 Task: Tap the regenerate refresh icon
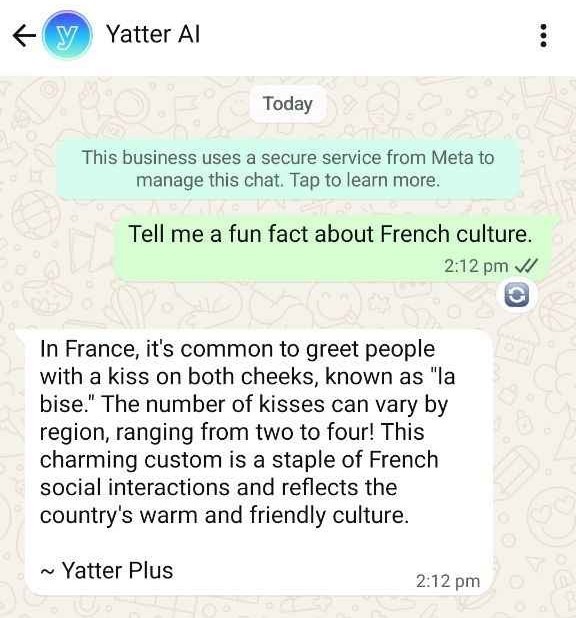[x=516, y=295]
